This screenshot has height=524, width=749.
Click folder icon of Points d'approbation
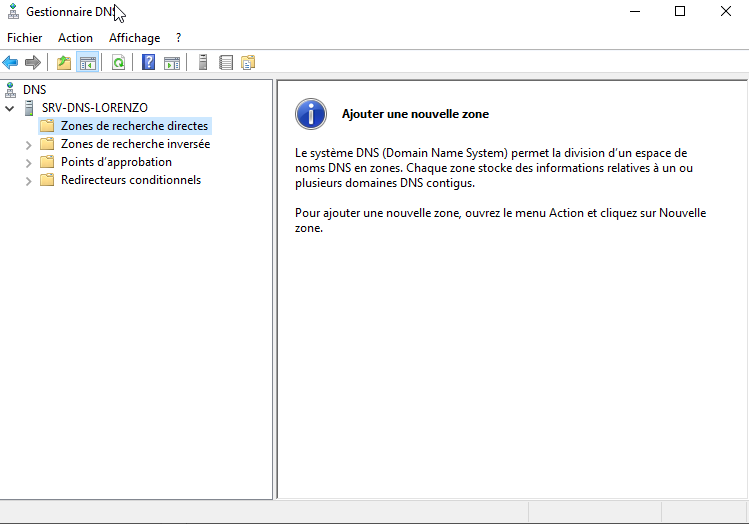47,162
